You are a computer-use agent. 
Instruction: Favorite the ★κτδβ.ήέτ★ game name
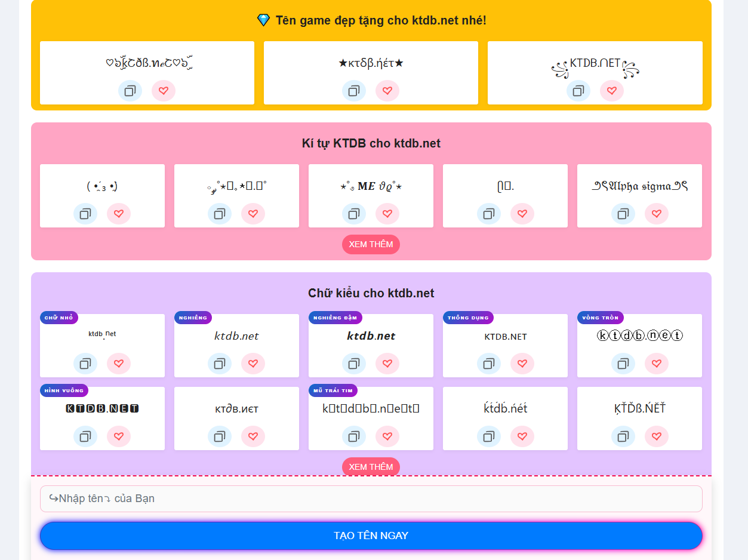pos(387,91)
